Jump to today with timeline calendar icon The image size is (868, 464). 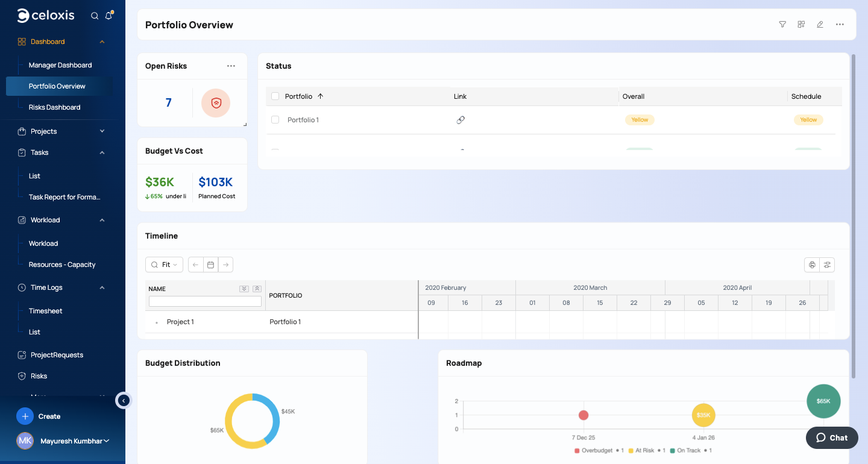(x=210, y=265)
